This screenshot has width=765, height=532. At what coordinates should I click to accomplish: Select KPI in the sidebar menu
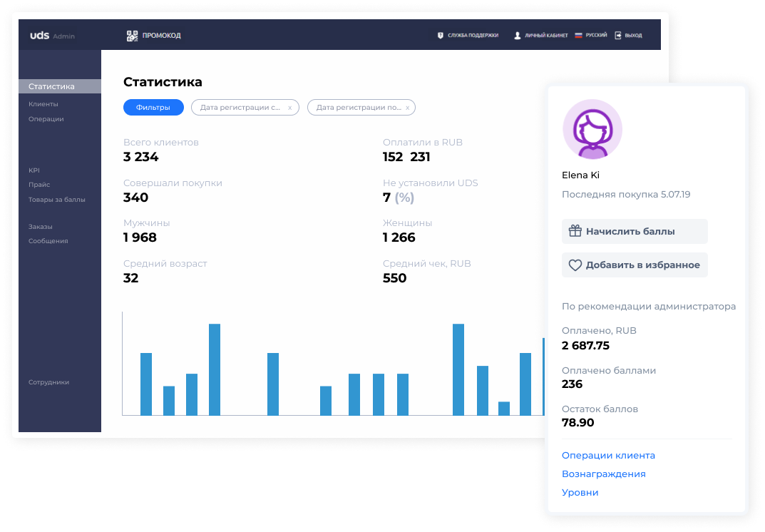[x=34, y=170]
